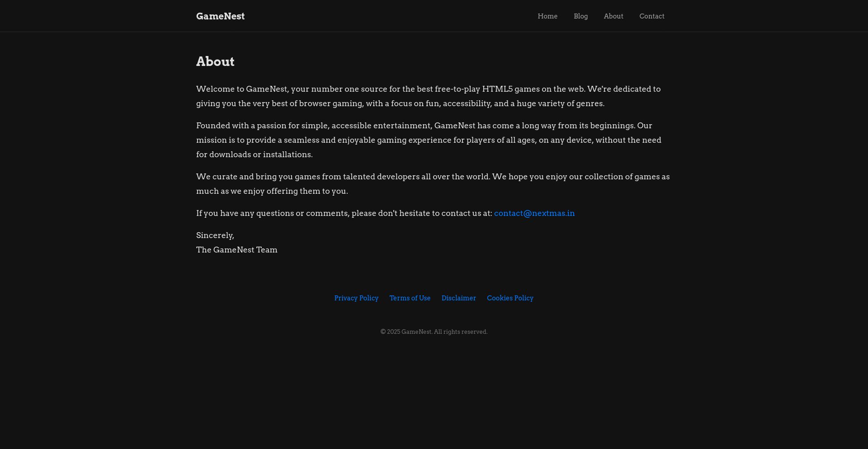The height and width of the screenshot is (449, 868).
Task: Click the 'for downloads or installations' line
Action: (x=254, y=154)
